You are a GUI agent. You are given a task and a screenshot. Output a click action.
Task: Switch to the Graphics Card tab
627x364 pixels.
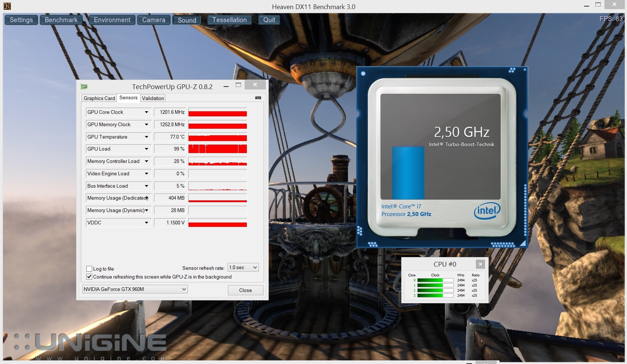click(99, 98)
